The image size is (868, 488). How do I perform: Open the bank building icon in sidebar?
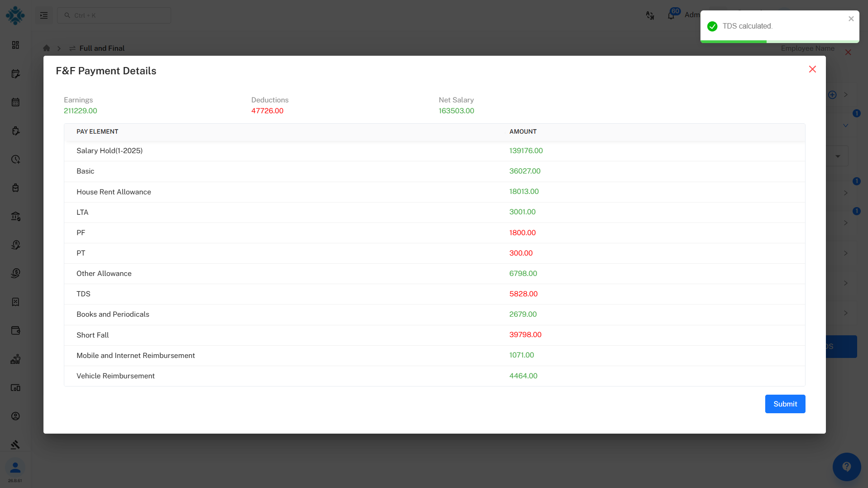point(15,216)
